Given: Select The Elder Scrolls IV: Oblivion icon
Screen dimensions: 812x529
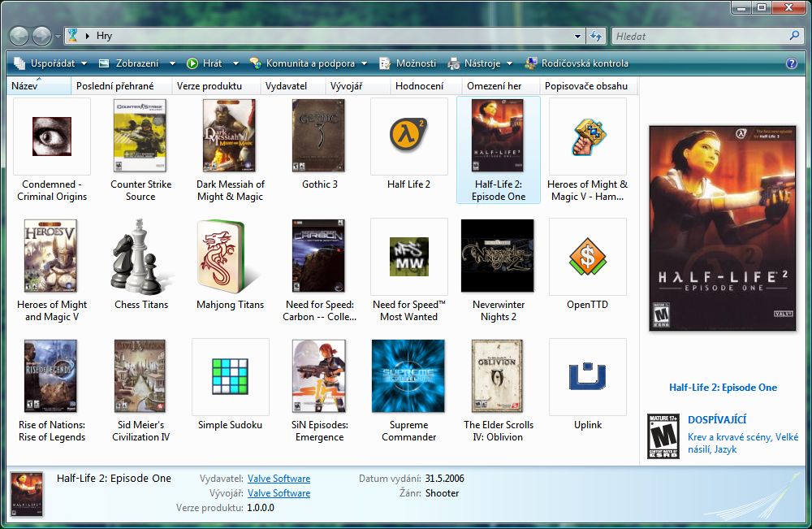Looking at the screenshot, I should (x=497, y=376).
